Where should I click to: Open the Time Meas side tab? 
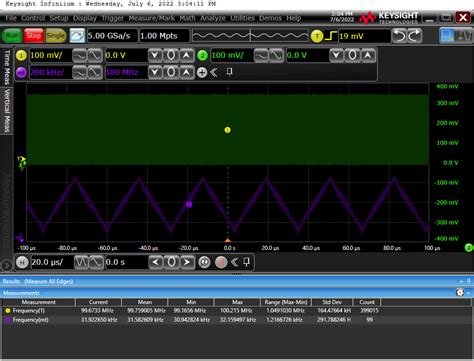[x=7, y=67]
